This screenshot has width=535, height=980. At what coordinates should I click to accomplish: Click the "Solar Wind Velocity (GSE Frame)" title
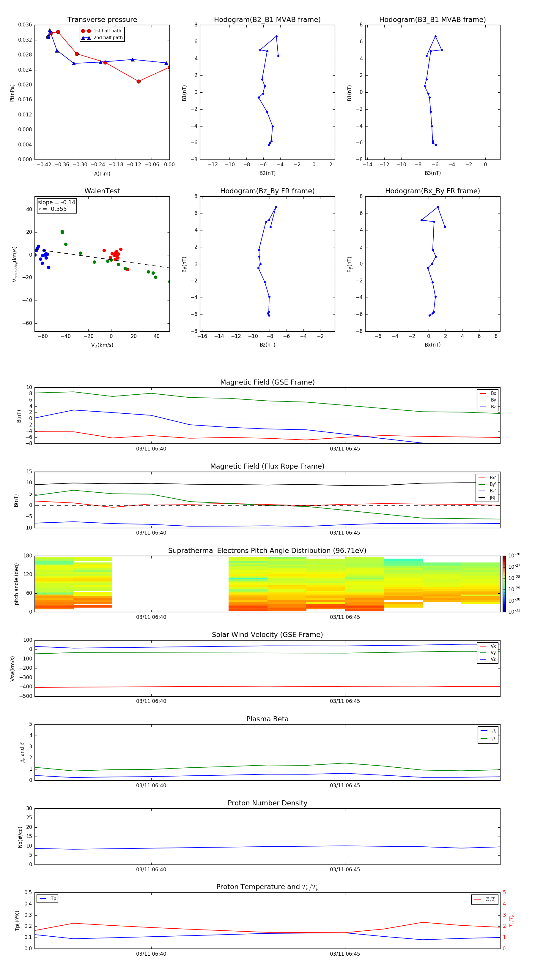point(267,635)
